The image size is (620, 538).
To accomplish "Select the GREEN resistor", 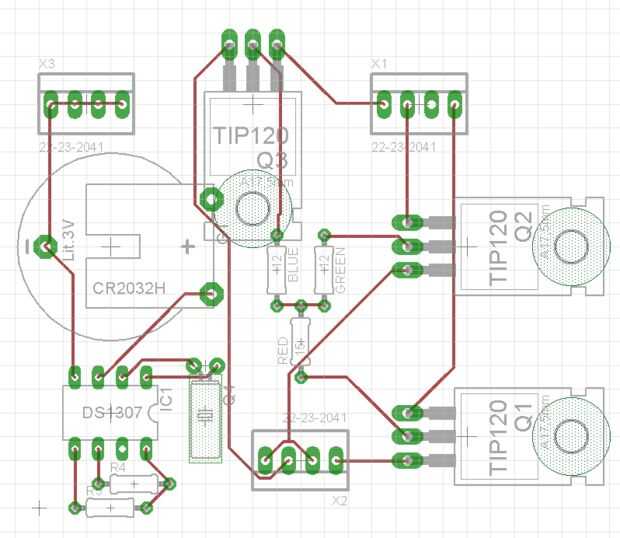I will coord(324,270).
